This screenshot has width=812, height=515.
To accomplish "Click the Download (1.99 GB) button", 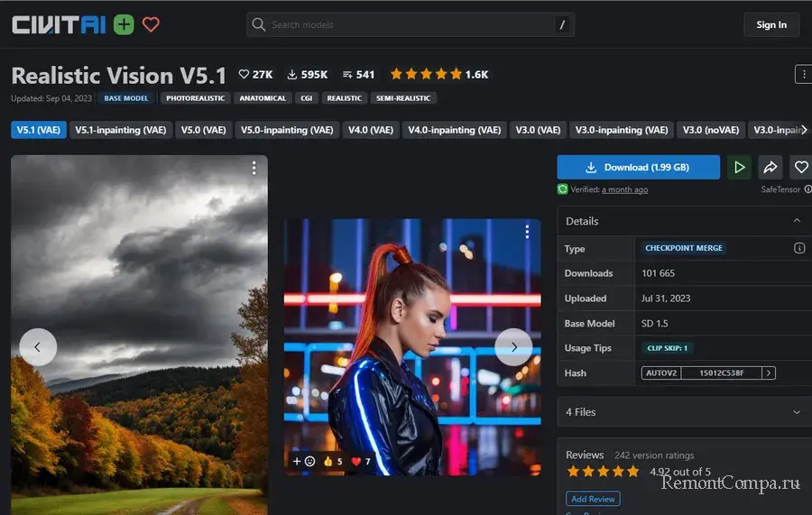I will coord(638,167).
